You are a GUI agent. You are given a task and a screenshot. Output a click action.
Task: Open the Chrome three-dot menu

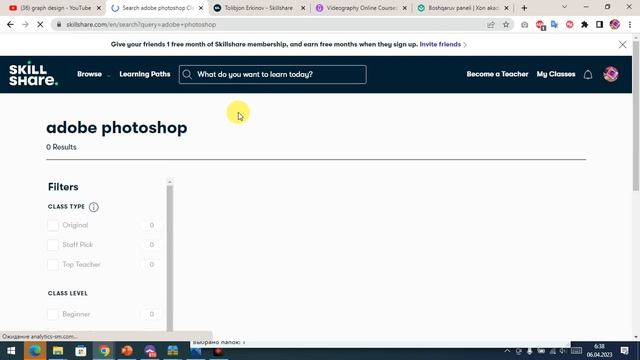[630, 24]
